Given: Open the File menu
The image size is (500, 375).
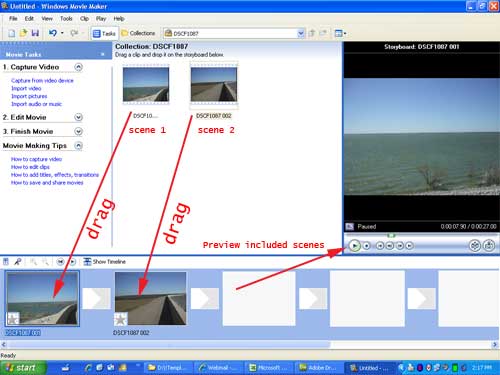Looking at the screenshot, I should coord(13,18).
